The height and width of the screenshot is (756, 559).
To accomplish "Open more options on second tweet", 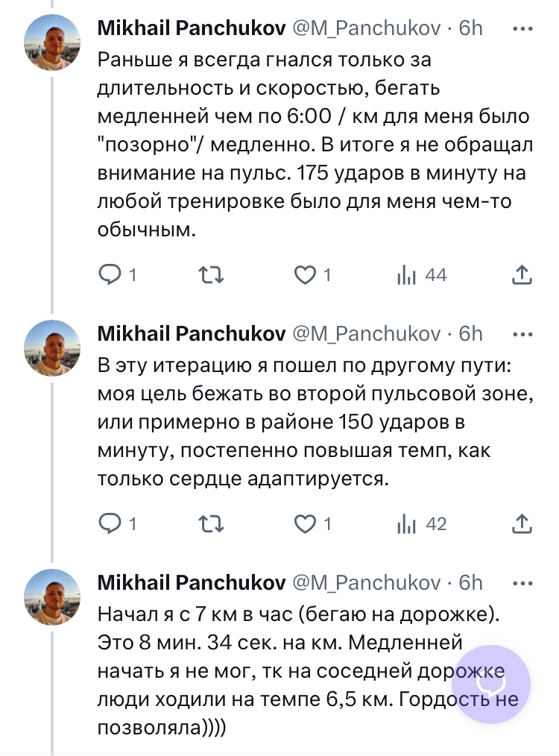I will [x=524, y=333].
